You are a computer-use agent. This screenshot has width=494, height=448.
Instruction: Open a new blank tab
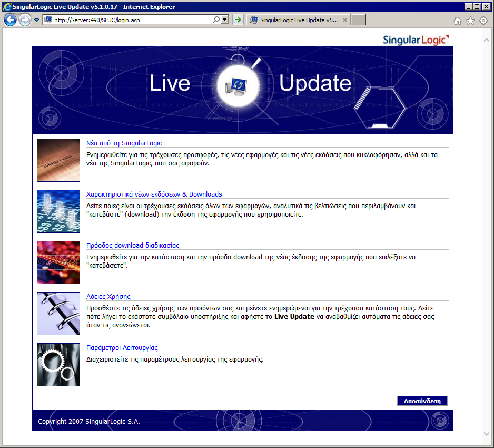(358, 20)
